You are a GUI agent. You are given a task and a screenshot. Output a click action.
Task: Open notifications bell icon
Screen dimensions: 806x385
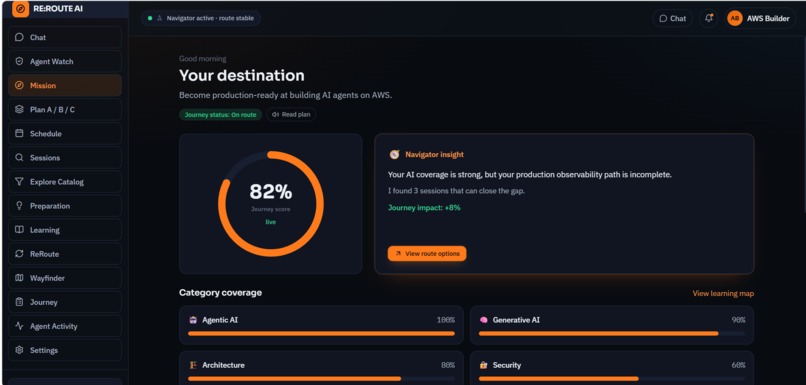(x=708, y=19)
